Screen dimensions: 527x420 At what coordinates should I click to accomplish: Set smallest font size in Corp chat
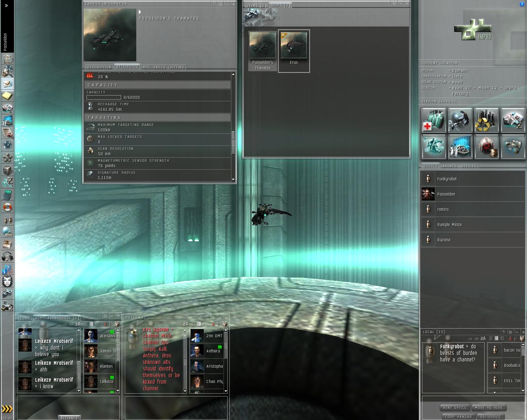coord(65,324)
